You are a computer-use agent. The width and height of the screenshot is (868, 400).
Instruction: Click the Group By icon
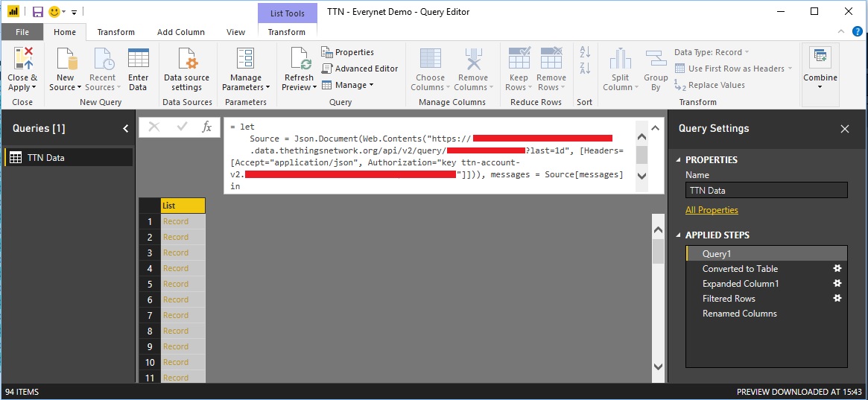coord(656,59)
